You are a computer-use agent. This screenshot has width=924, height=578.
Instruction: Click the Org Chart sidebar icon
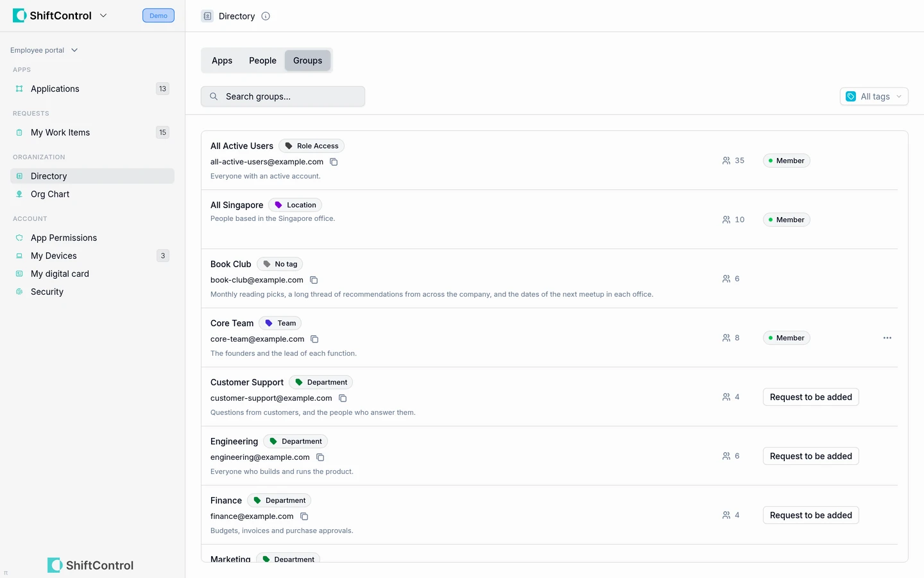19,194
